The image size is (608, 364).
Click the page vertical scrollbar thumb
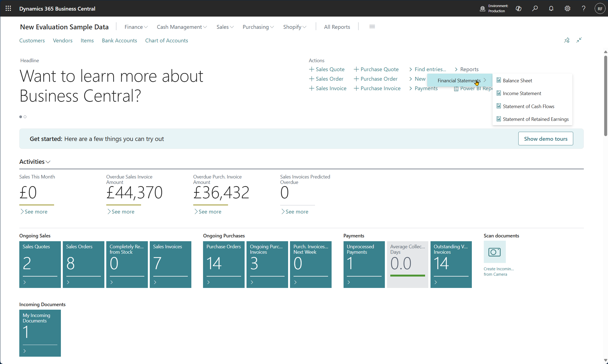[606, 96]
